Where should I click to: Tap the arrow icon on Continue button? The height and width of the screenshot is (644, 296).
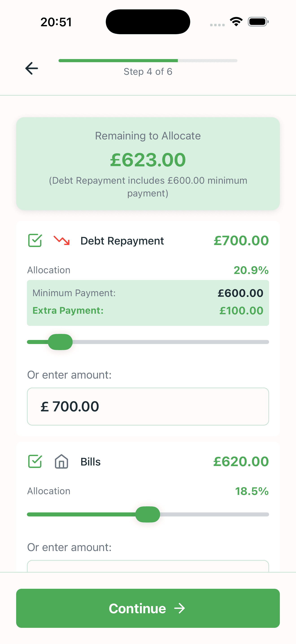coord(180,608)
